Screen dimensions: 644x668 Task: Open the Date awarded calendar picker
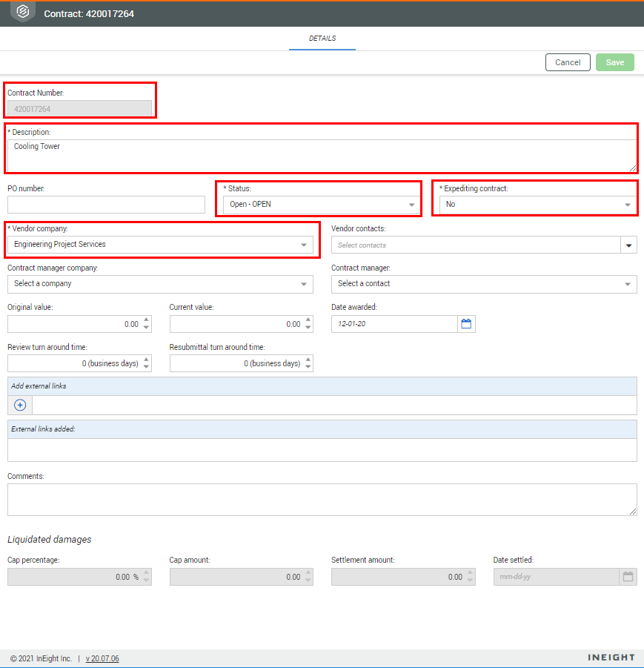[x=466, y=324]
